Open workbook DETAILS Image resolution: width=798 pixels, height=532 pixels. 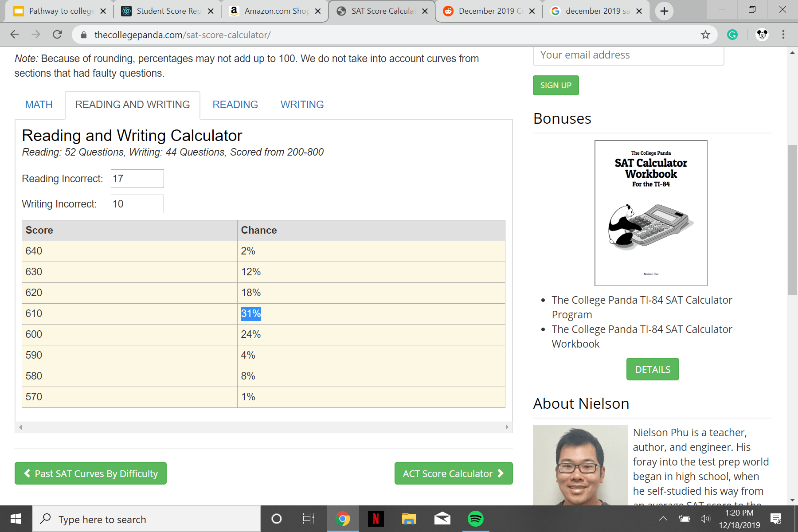click(652, 369)
